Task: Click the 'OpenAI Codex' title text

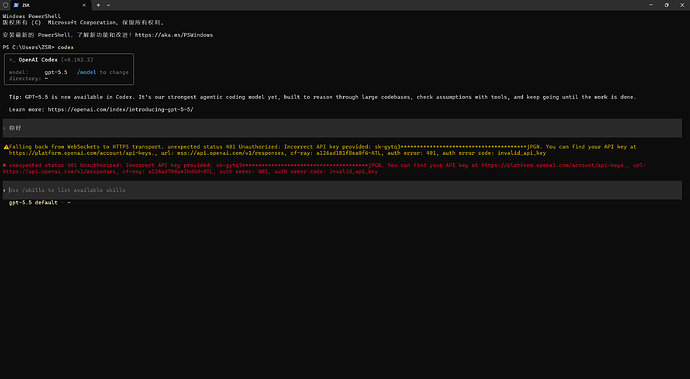Action: (38, 60)
